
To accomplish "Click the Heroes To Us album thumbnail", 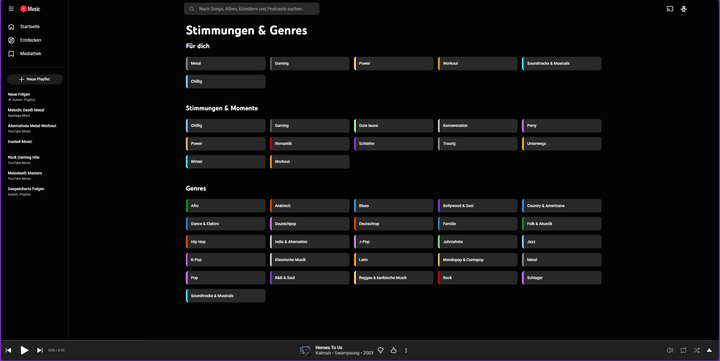I will pos(305,350).
